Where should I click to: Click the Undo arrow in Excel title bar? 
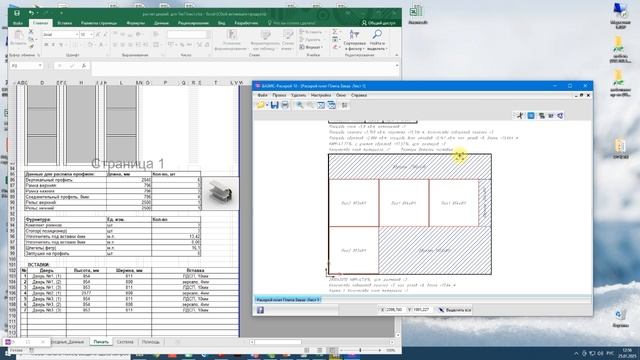31,13
